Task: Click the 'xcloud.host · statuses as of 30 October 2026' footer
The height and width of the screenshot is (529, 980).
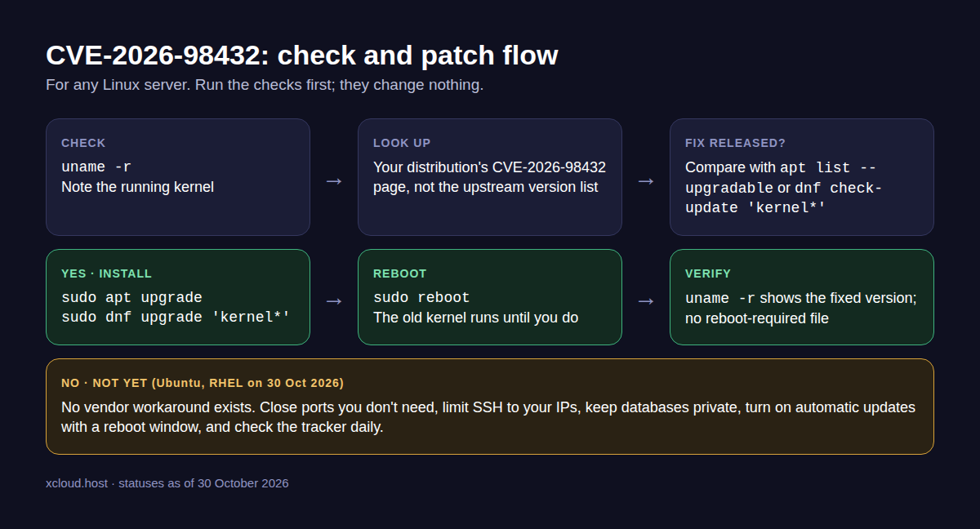Action: pyautogui.click(x=167, y=483)
